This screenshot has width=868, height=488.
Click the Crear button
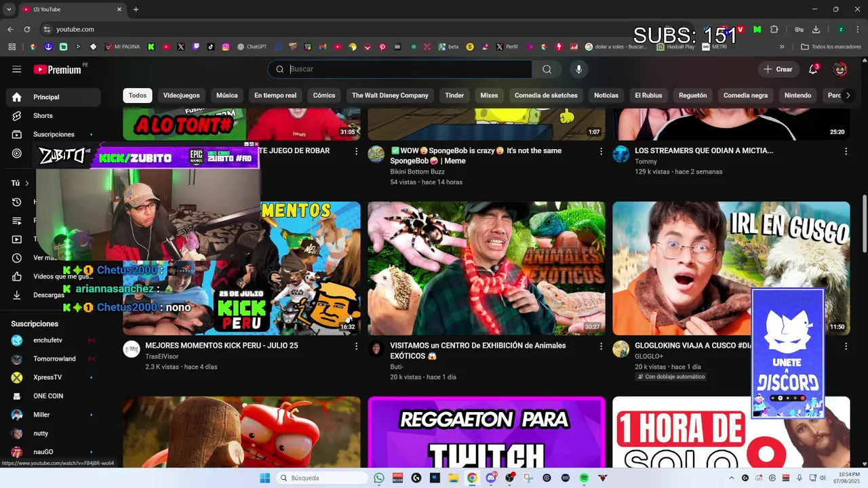[x=778, y=69]
